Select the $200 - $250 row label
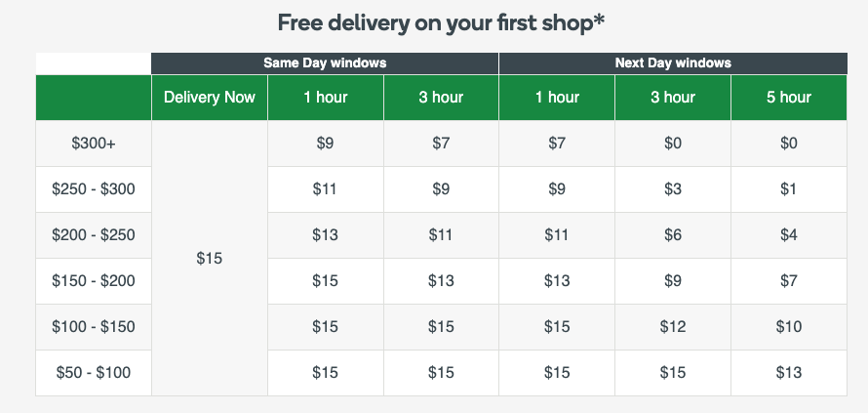Image resolution: width=868 pixels, height=413 pixels. pyautogui.click(x=94, y=235)
